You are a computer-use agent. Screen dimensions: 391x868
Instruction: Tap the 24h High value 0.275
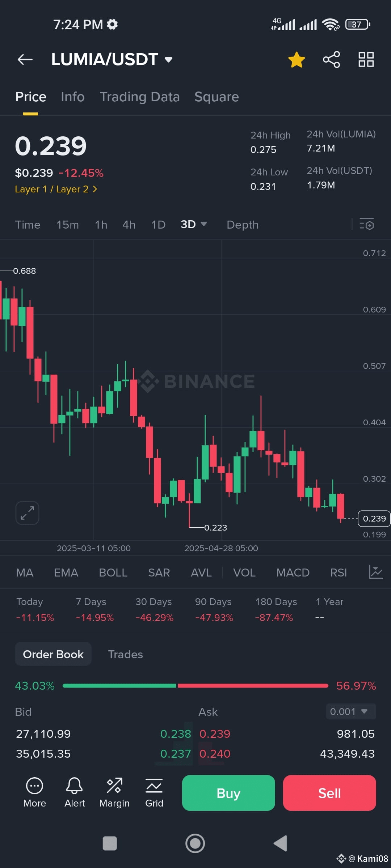(x=263, y=150)
